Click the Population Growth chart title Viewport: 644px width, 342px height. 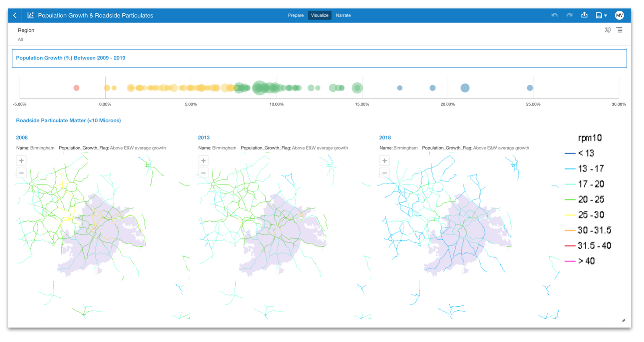click(x=70, y=58)
